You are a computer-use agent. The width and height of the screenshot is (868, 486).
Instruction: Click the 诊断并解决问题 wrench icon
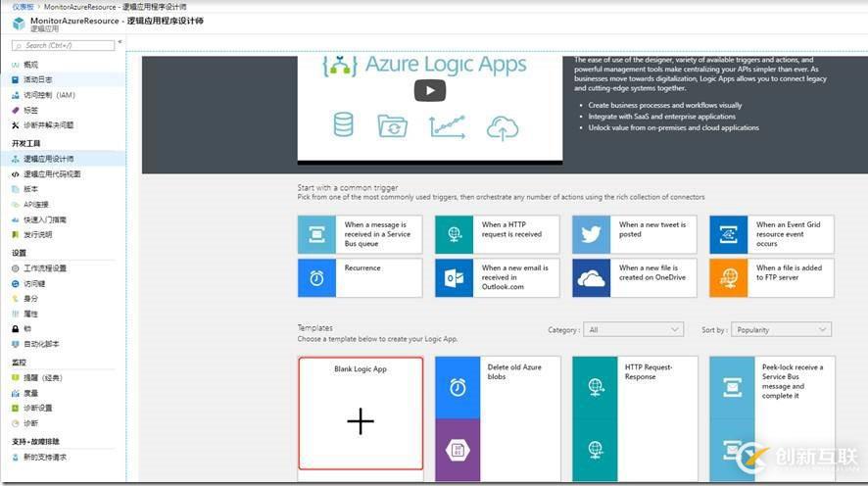click(x=15, y=125)
